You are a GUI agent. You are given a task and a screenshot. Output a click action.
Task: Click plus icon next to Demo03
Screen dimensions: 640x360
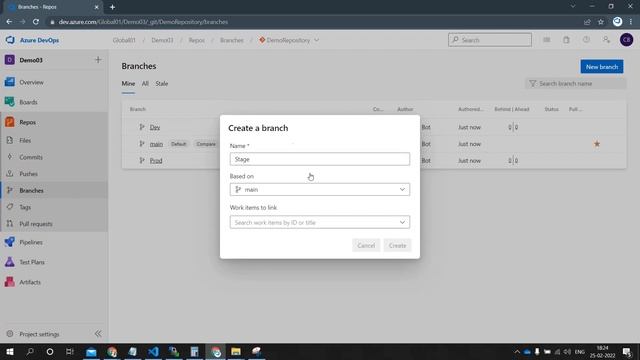coord(98,60)
